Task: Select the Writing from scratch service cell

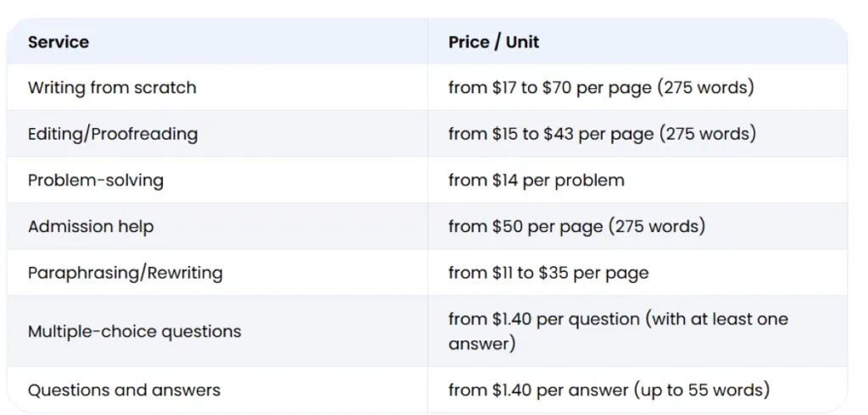Action: [112, 87]
